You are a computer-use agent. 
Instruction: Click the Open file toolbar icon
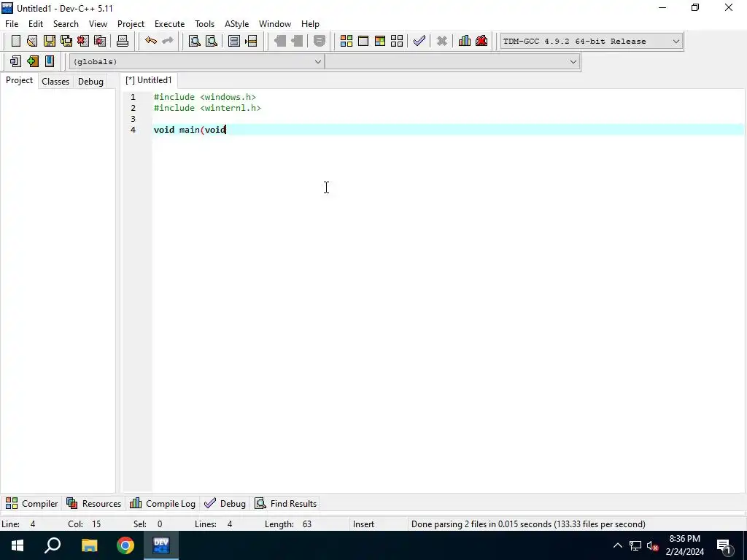coord(32,41)
